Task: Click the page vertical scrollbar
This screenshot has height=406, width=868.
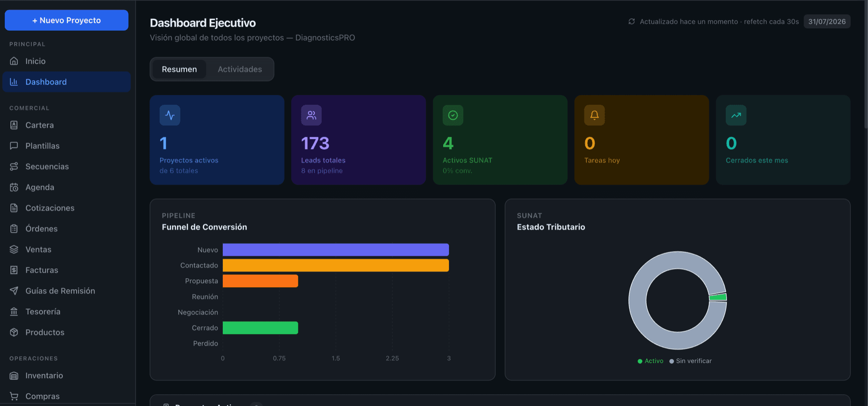Action: (x=866, y=65)
